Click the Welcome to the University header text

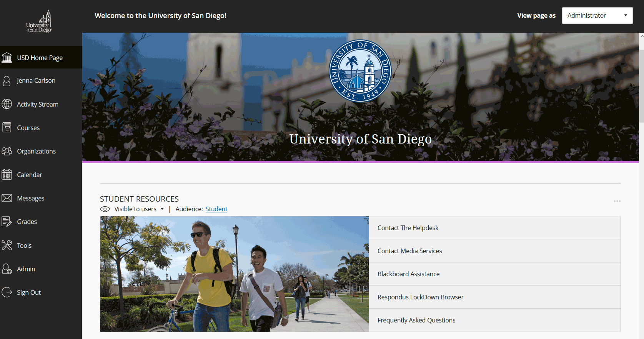161,16
